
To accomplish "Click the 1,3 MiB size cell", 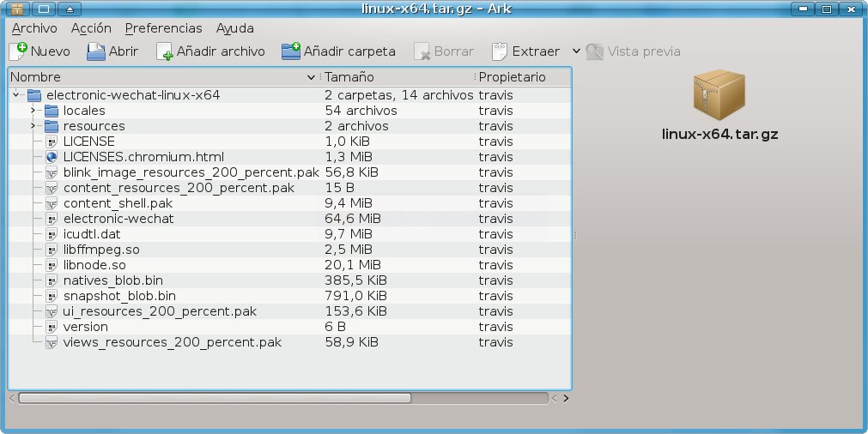I will coord(349,157).
